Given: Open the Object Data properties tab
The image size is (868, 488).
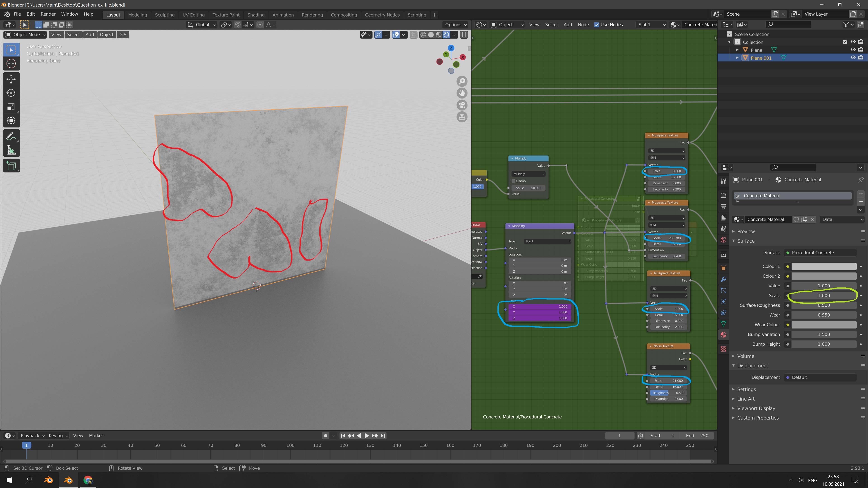Looking at the screenshot, I should [x=723, y=324].
